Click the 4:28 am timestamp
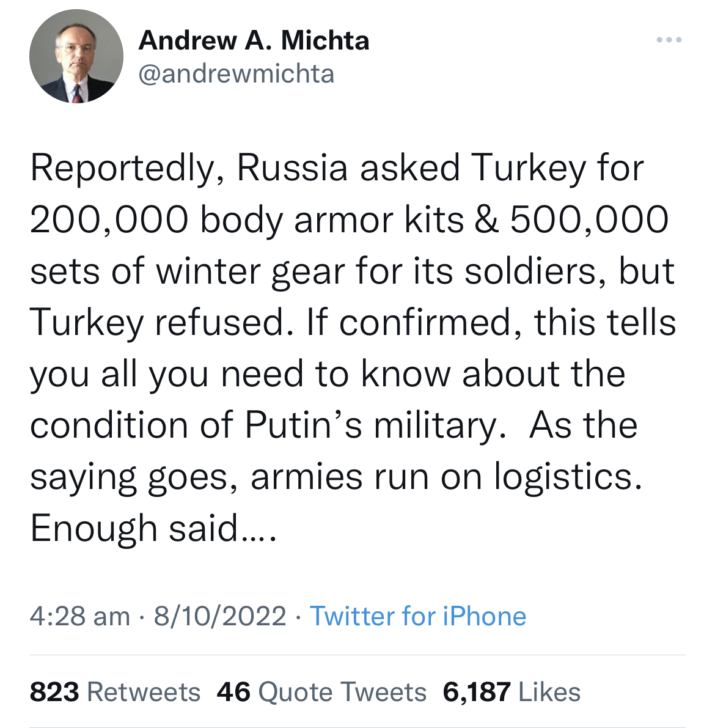 pos(80,616)
